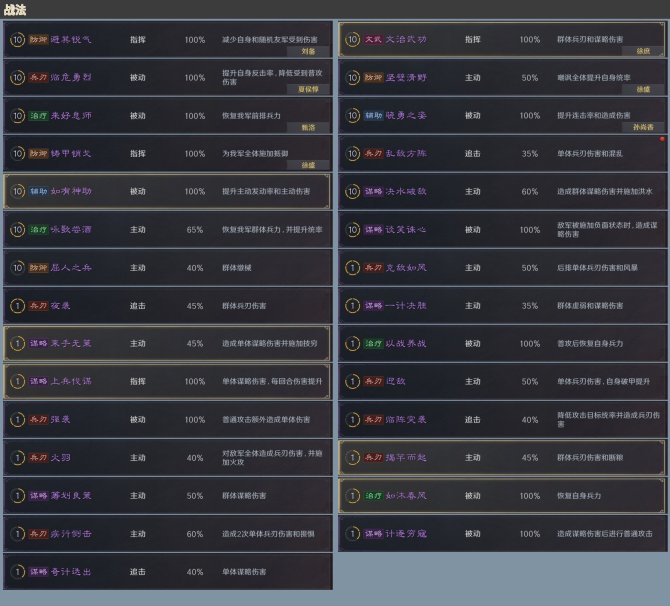
Task: Click level 10 circle icon of 避其锐气
Action: (17, 39)
